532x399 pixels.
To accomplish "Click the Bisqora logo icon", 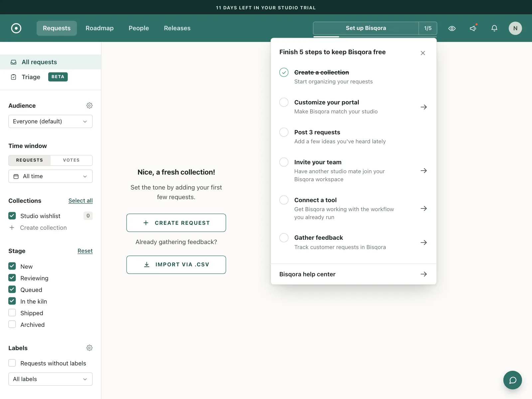I will pyautogui.click(x=16, y=28).
